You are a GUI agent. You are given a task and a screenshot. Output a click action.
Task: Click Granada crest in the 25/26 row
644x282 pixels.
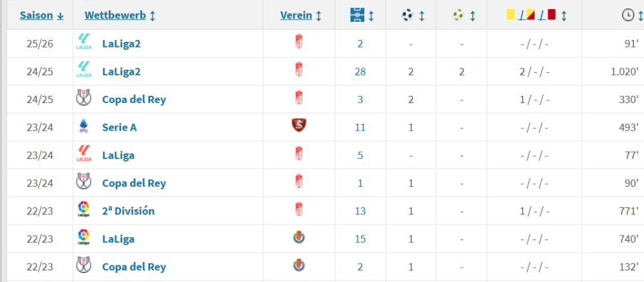298,43
